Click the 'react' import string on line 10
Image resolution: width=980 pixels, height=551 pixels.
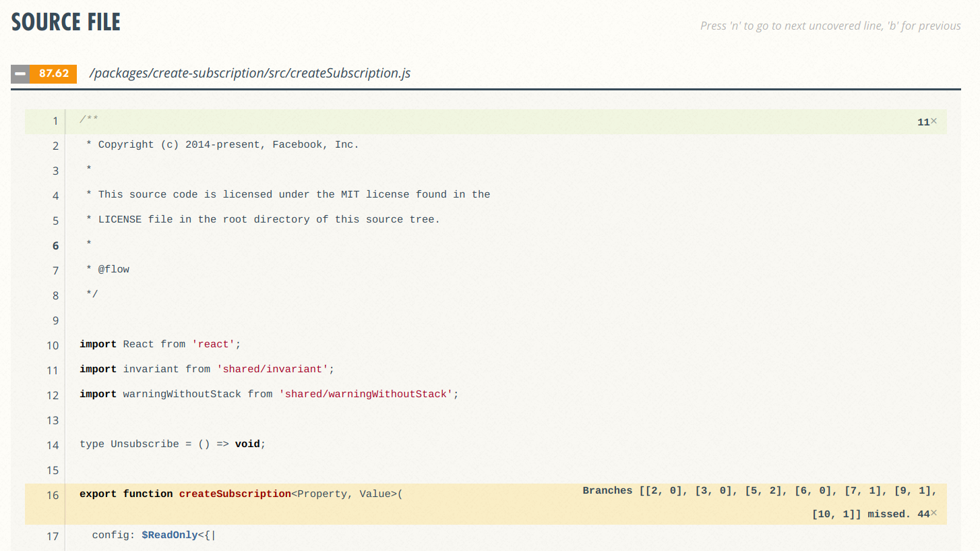[x=214, y=344]
